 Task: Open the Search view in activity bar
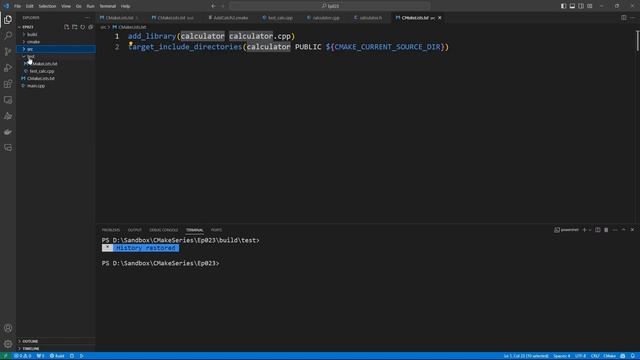[x=8, y=36]
